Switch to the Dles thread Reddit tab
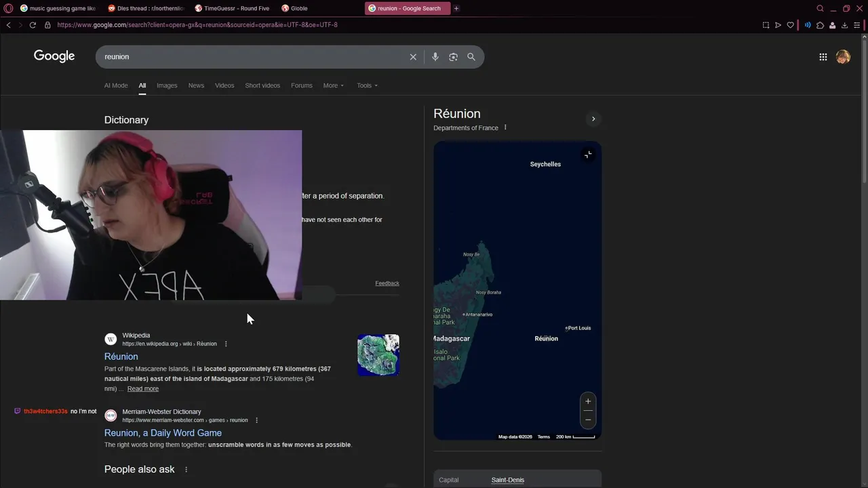Image resolution: width=868 pixels, height=488 pixels. tap(146, 8)
